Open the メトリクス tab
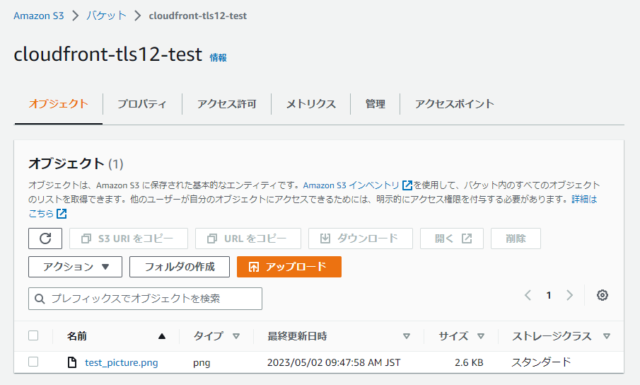 point(311,104)
